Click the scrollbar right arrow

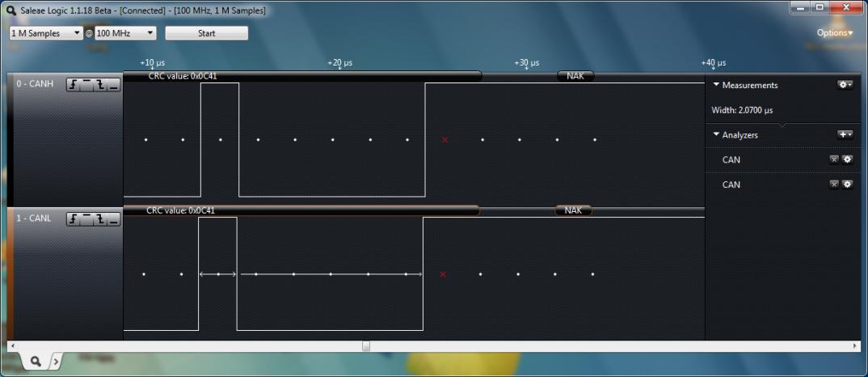(856, 346)
